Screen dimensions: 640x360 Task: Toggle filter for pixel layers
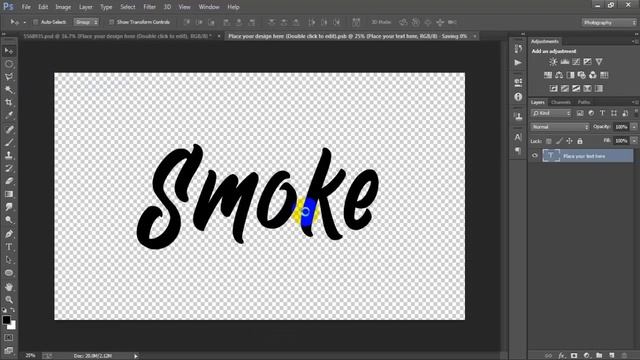(580, 113)
